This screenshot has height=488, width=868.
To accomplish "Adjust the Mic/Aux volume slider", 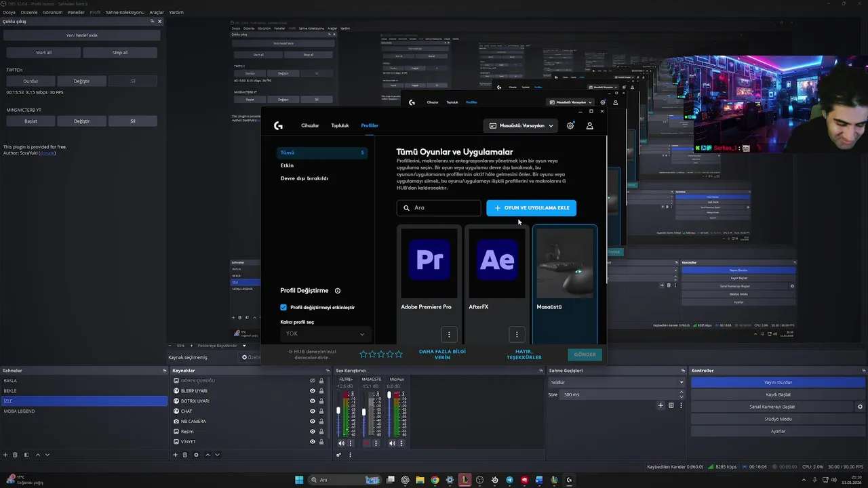I will [x=389, y=395].
